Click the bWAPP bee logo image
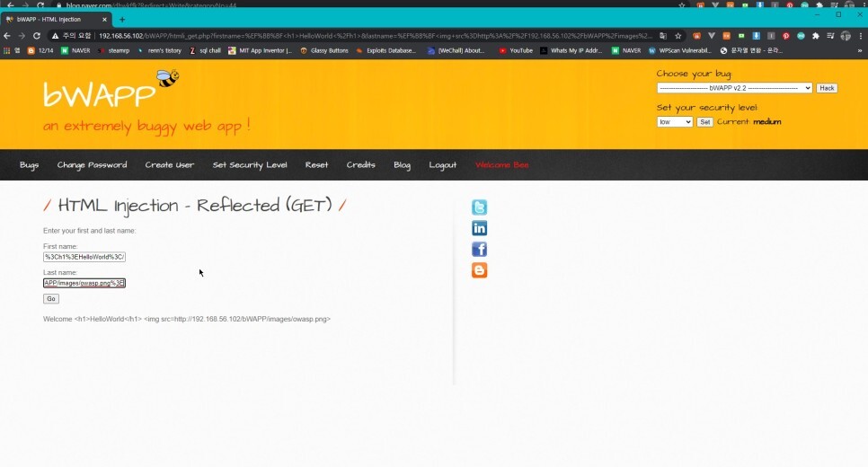The height and width of the screenshot is (467, 868). pos(167,78)
